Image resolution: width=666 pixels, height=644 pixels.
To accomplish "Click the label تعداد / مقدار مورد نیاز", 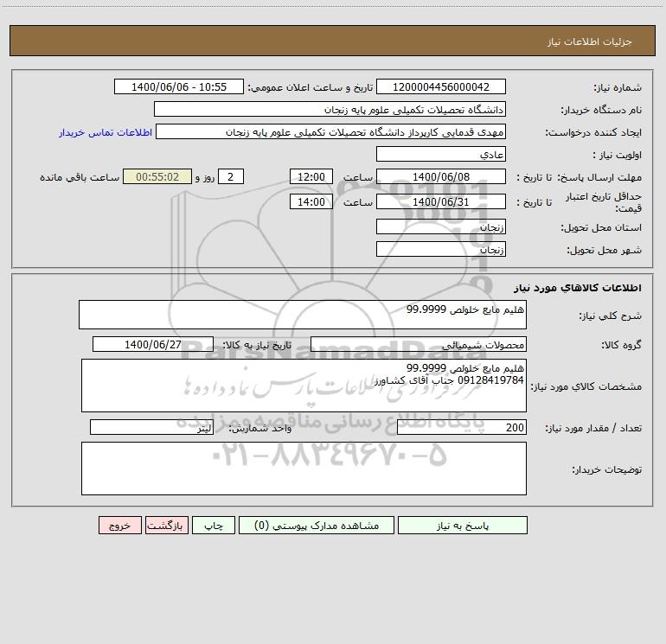I will (593, 428).
